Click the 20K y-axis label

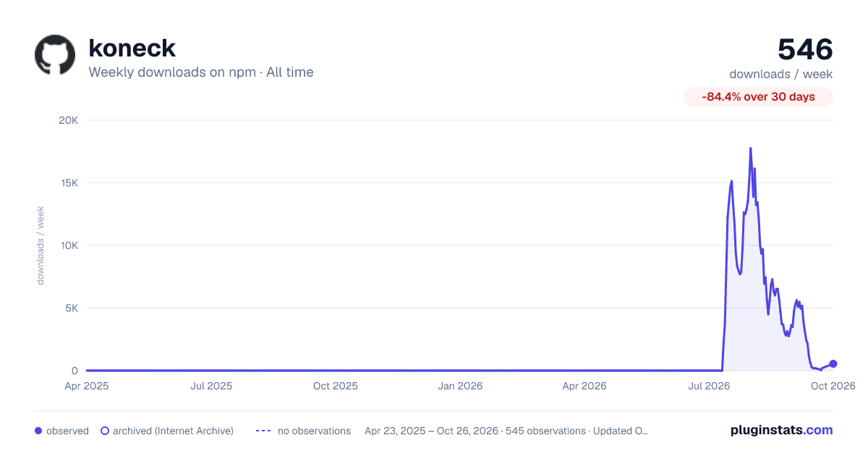(x=68, y=120)
